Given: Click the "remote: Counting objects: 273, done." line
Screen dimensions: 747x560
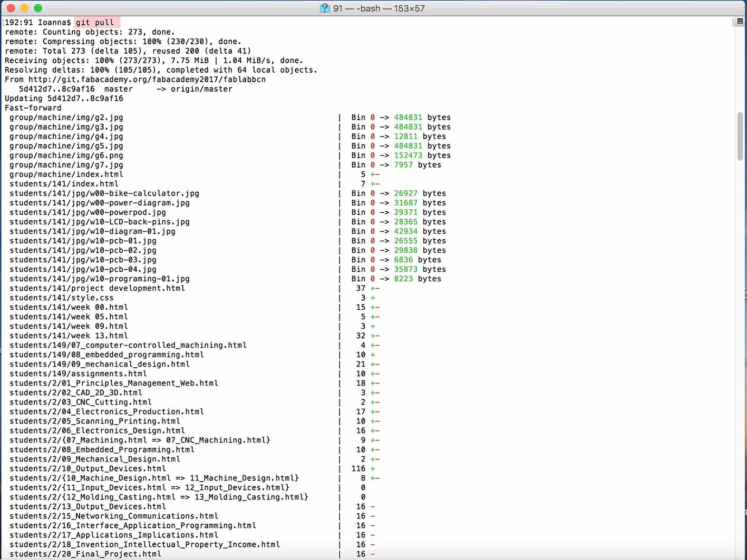Looking at the screenshot, I should [x=90, y=32].
